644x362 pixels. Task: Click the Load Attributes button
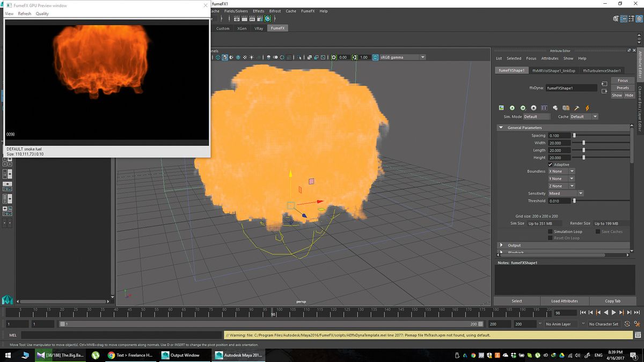coord(565,301)
